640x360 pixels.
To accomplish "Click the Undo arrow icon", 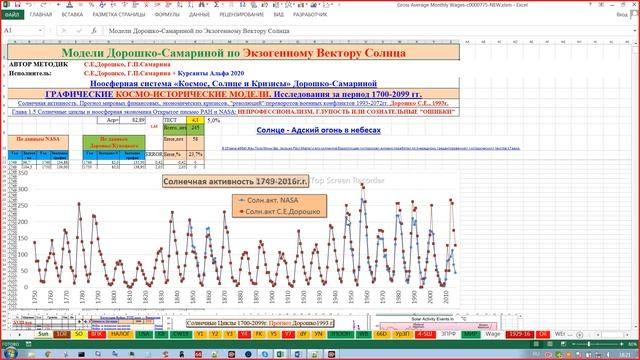I will tap(29, 4).
